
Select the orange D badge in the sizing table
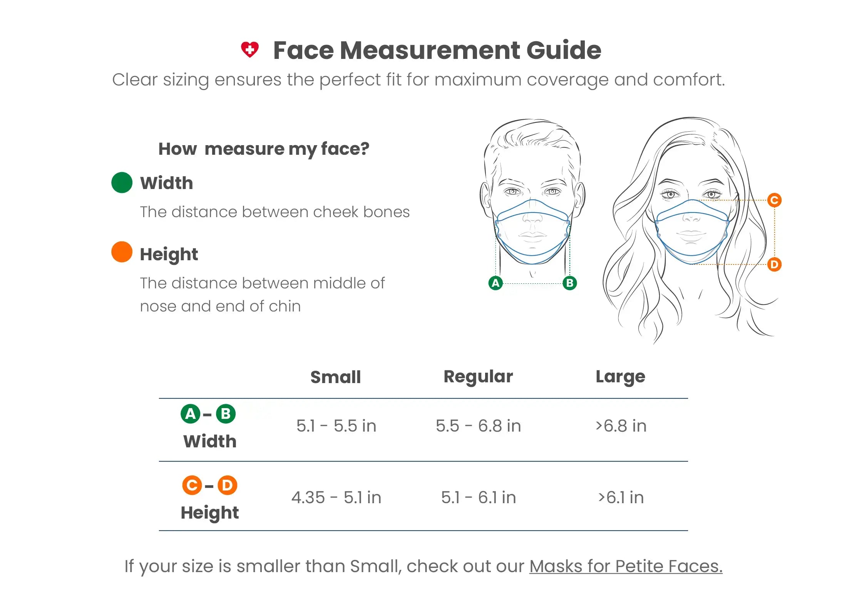[227, 485]
